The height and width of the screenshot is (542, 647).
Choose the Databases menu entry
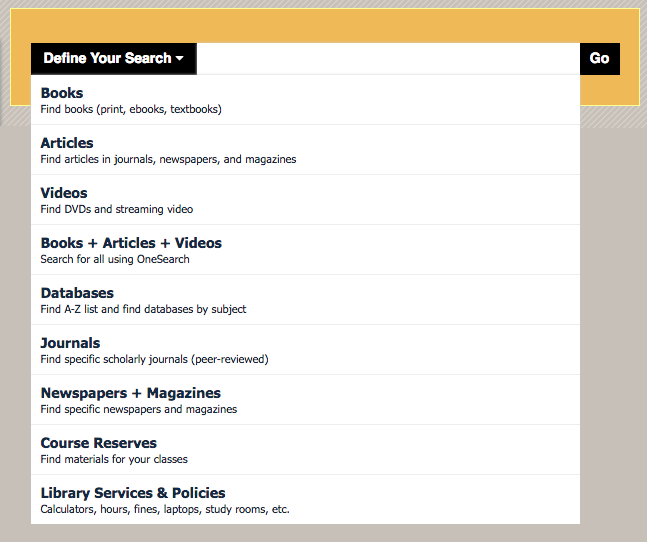pos(305,299)
